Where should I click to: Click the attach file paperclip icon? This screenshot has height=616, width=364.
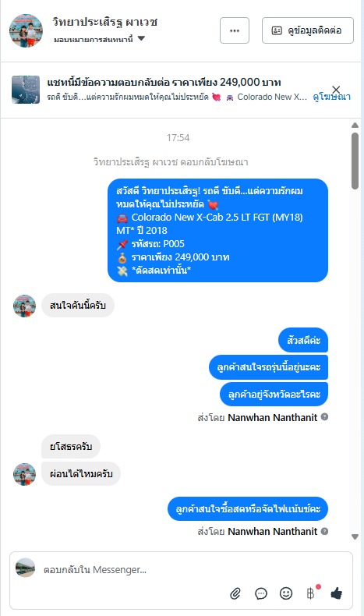pyautogui.click(x=235, y=593)
